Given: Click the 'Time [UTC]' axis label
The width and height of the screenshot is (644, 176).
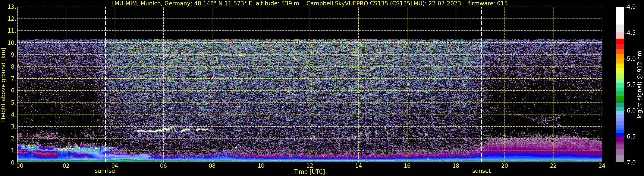Looking at the screenshot, I should [x=310, y=172].
